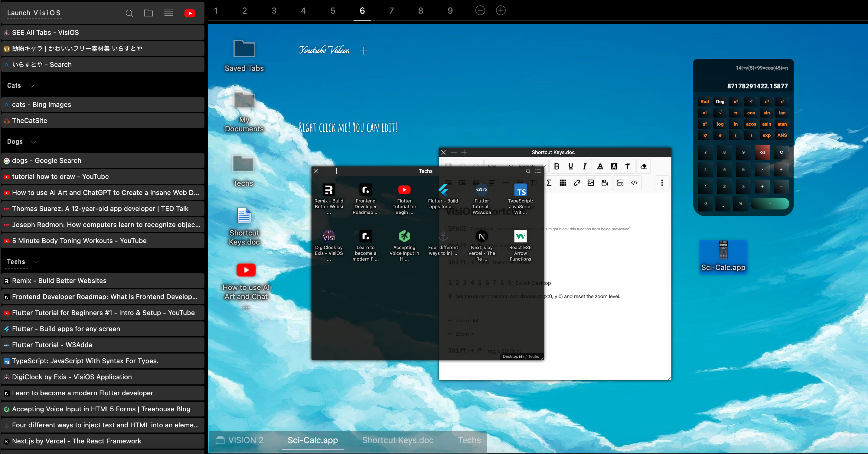This screenshot has height=454, width=868.
Task: Open 'Flutter Tutorial - W3Adda' in the sidebar
Action: [103, 345]
